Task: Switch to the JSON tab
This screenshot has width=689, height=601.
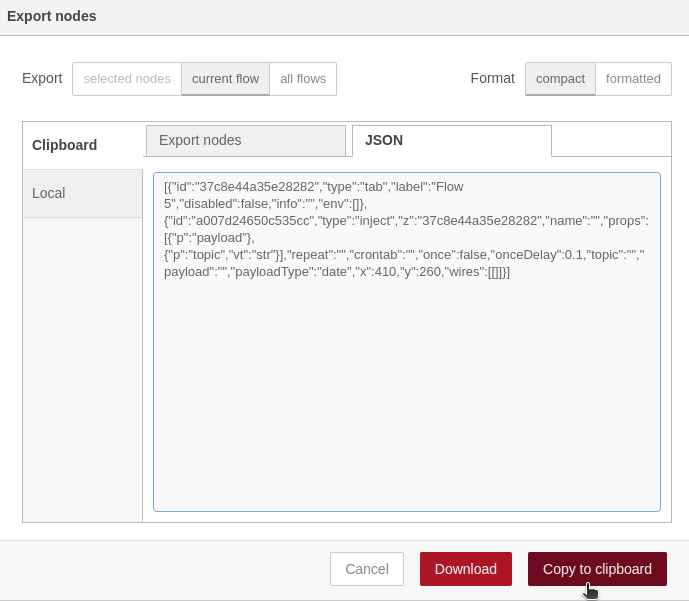Action: coord(451,141)
